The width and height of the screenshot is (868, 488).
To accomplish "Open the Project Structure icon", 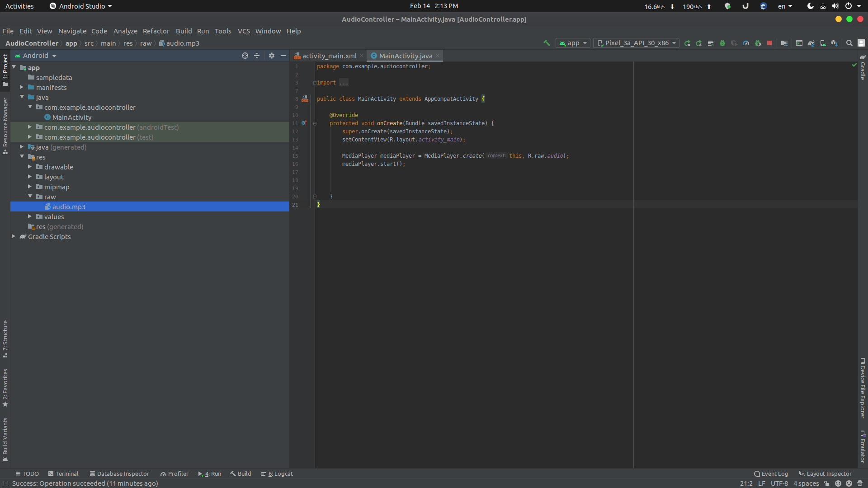I will coord(784,43).
